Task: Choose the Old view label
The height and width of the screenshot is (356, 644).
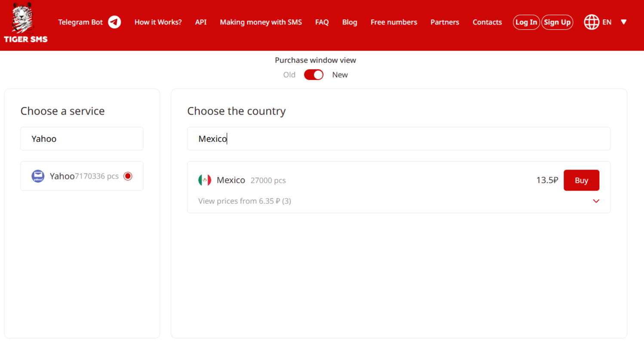Action: [x=289, y=75]
